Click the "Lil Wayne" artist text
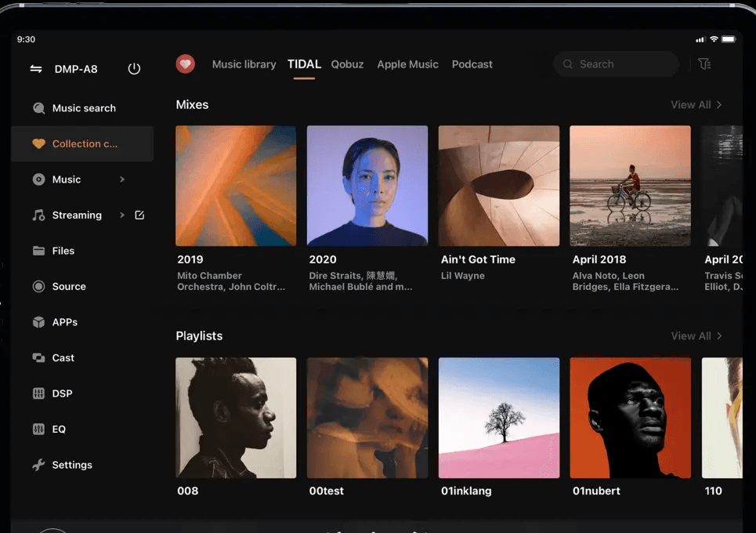The width and height of the screenshot is (756, 533). pyautogui.click(x=463, y=275)
